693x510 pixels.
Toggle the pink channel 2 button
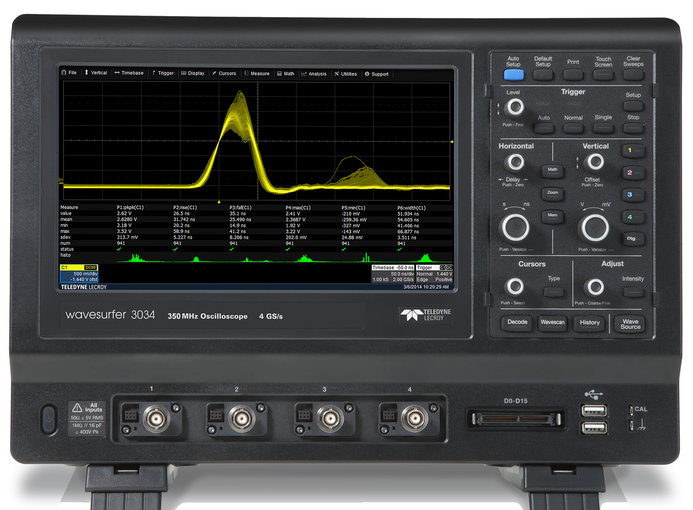(633, 173)
